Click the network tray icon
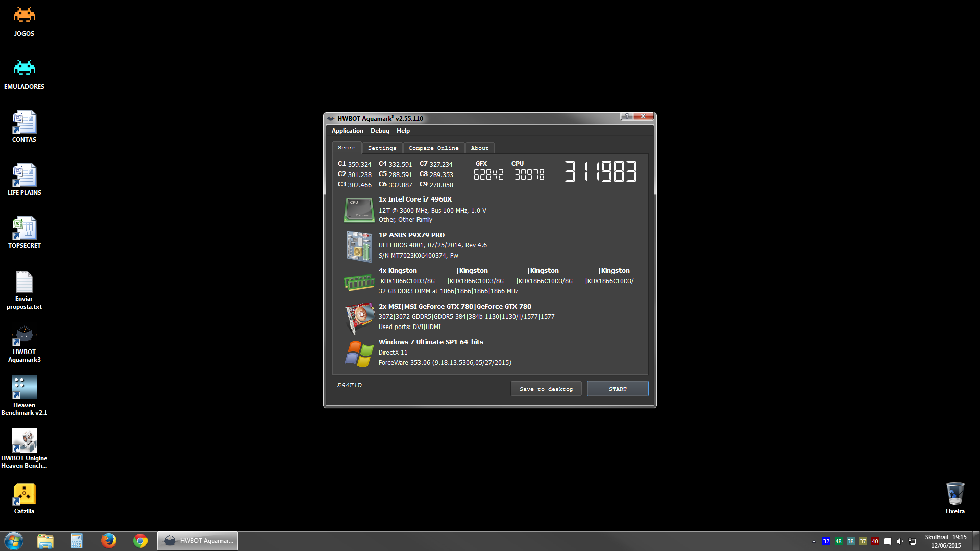The image size is (980, 551). (x=912, y=541)
